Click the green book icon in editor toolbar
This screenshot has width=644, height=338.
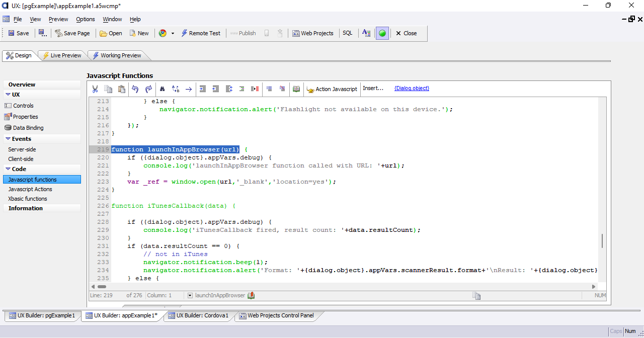click(x=296, y=89)
